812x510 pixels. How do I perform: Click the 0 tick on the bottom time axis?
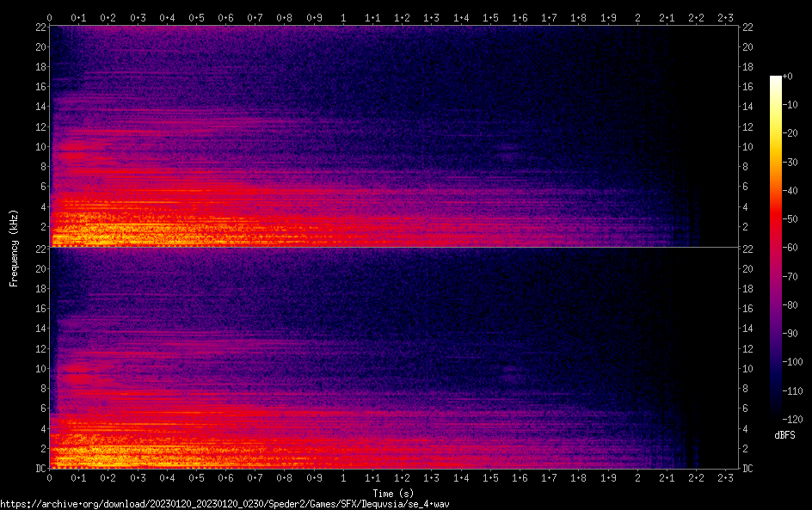pyautogui.click(x=50, y=477)
